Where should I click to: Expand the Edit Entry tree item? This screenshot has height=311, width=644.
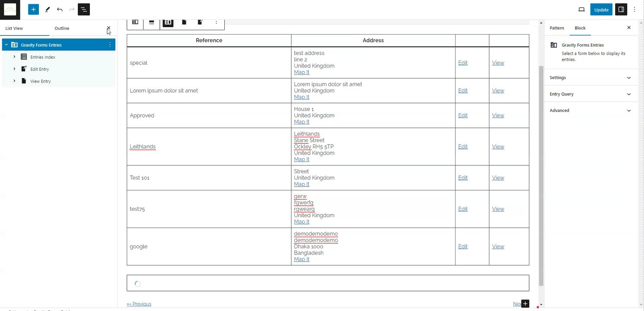[x=14, y=69]
